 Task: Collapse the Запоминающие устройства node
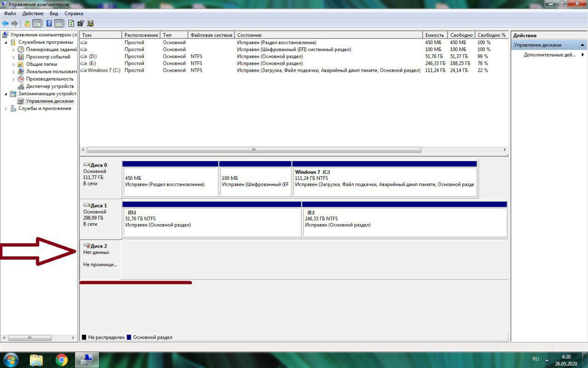6,93
